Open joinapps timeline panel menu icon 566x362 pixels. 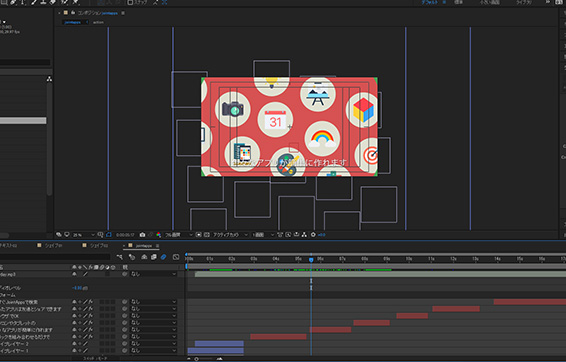click(x=157, y=246)
